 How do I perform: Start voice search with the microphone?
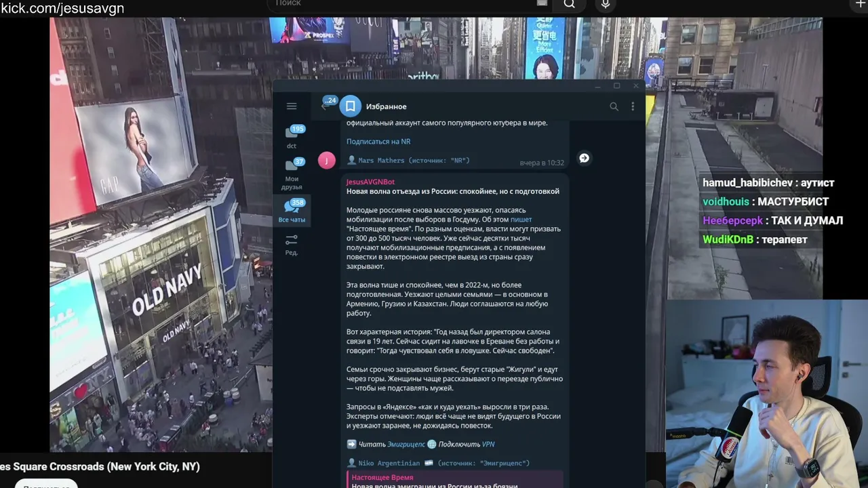pos(606,4)
